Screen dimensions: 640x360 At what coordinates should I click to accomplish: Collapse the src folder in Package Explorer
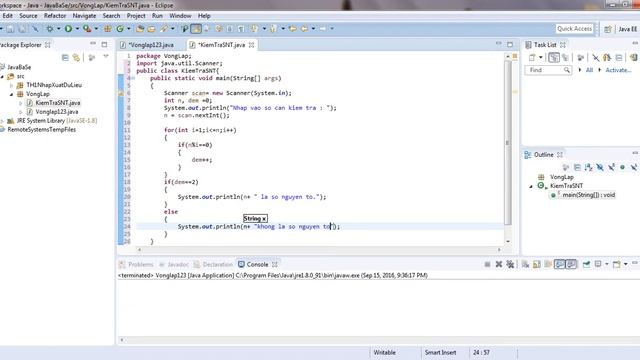[2, 76]
